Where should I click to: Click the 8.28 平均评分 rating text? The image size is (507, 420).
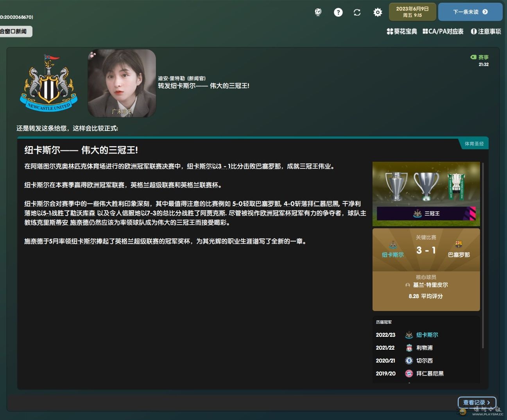click(x=426, y=296)
